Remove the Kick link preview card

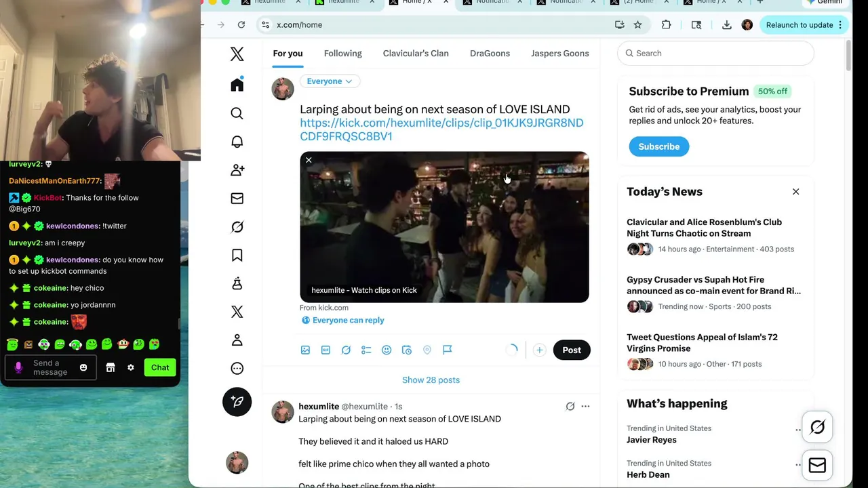click(x=309, y=160)
